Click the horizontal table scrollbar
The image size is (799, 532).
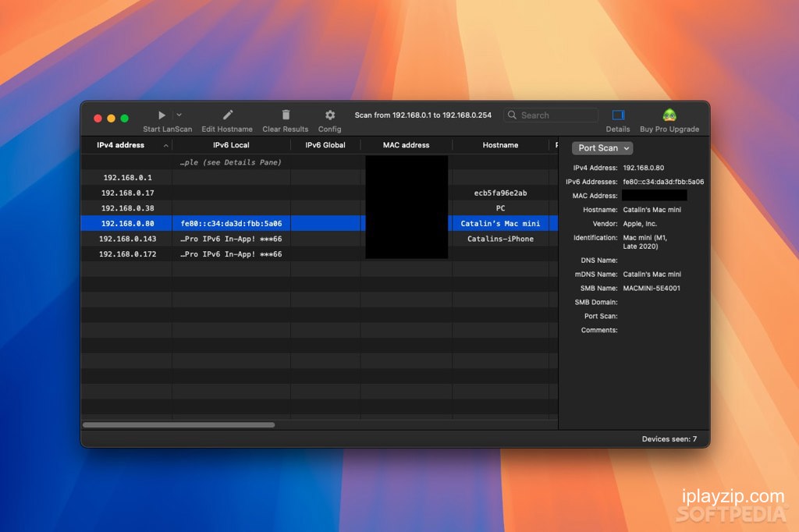179,424
